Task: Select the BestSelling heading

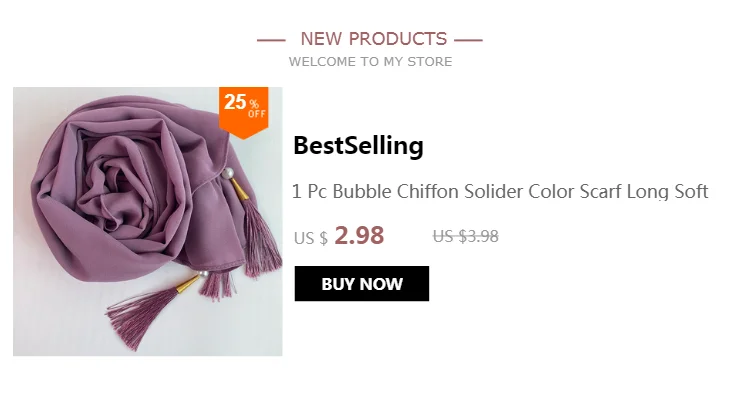Action: [x=358, y=146]
